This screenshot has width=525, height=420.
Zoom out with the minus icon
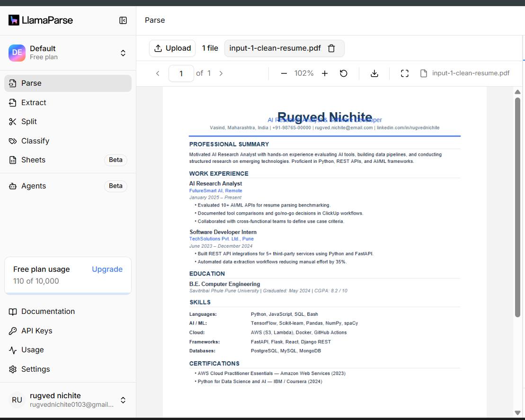click(284, 73)
